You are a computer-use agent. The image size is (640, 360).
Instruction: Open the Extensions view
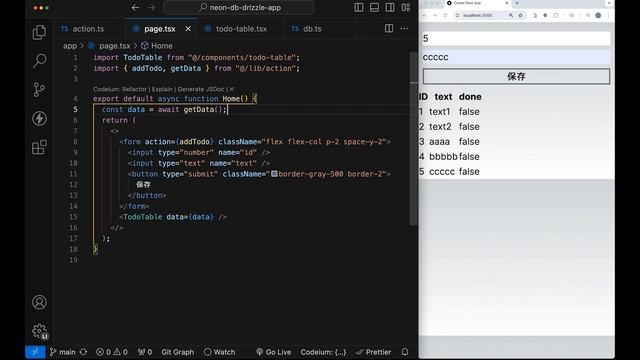pyautogui.click(x=39, y=147)
